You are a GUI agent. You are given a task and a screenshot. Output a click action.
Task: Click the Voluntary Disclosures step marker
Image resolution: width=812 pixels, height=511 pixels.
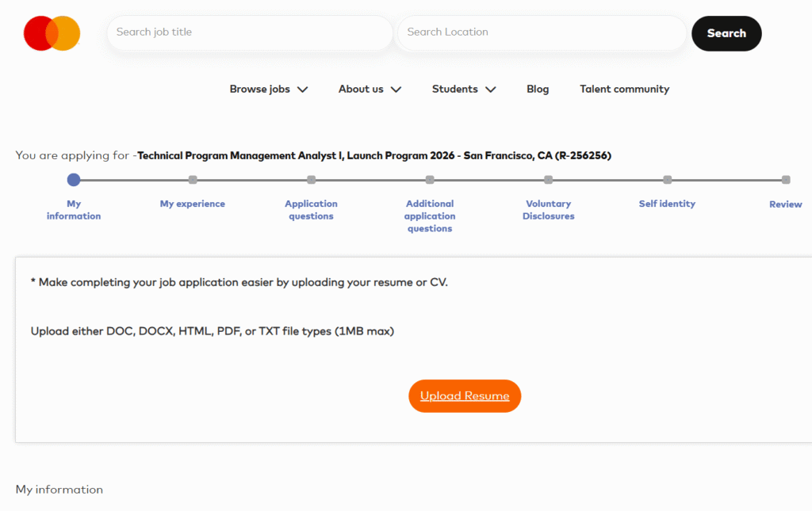[x=549, y=180]
